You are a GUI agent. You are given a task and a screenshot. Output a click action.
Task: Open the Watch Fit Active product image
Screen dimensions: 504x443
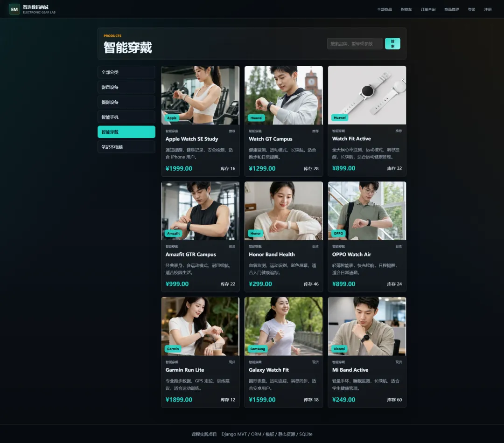[367, 96]
